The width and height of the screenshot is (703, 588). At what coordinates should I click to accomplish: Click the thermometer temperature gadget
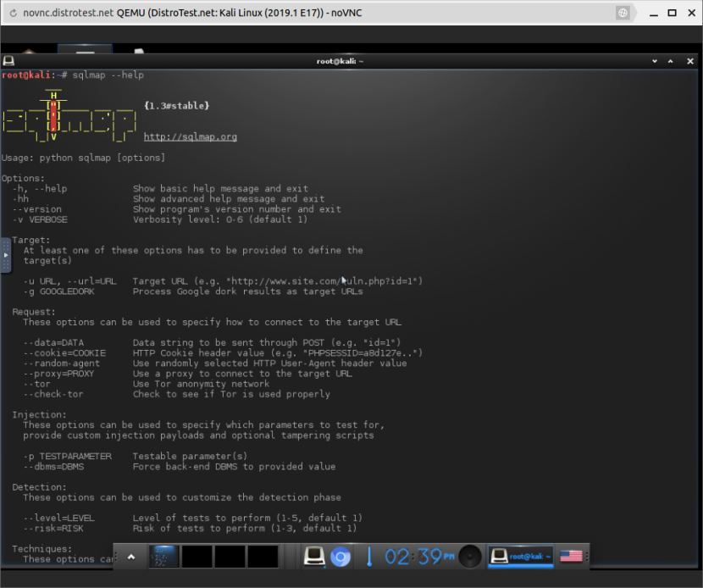pos(369,557)
